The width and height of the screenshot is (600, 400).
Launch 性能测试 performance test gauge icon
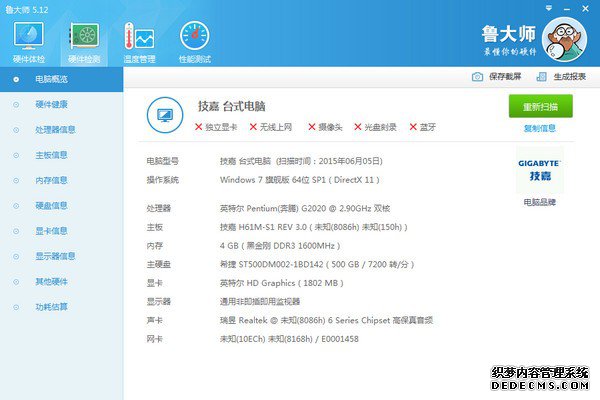[194, 36]
